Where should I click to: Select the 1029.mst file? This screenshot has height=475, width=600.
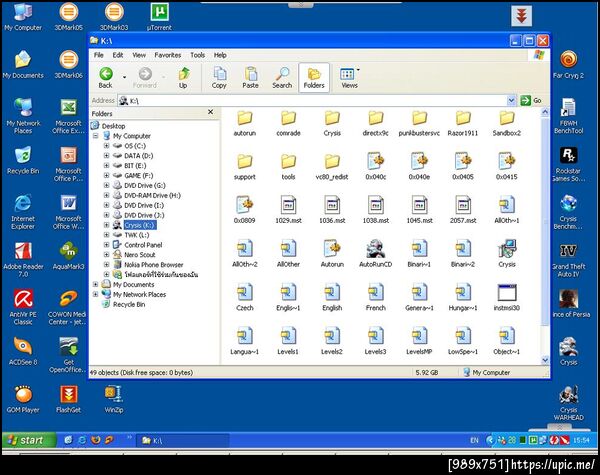click(288, 211)
